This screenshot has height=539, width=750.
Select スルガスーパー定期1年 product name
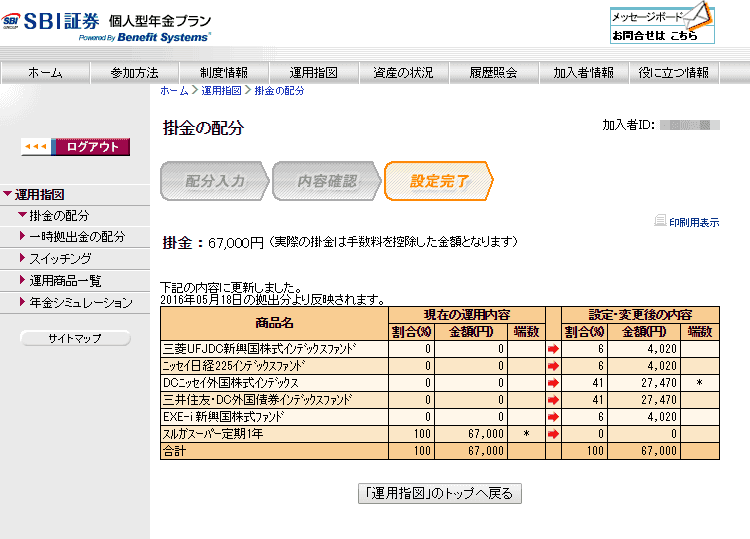[213, 434]
